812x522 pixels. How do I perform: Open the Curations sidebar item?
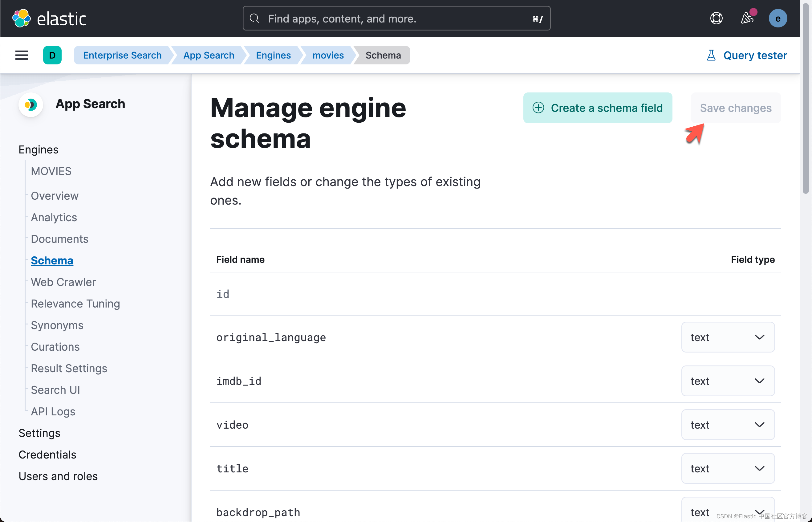point(55,347)
